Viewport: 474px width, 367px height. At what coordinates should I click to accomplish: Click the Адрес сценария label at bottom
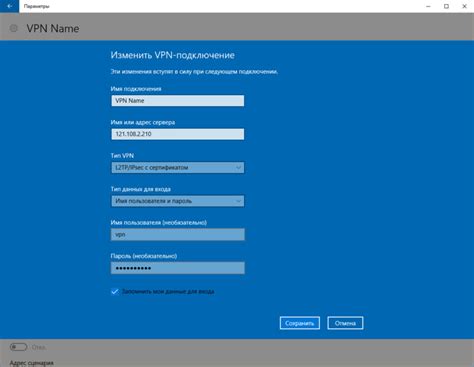click(32, 363)
